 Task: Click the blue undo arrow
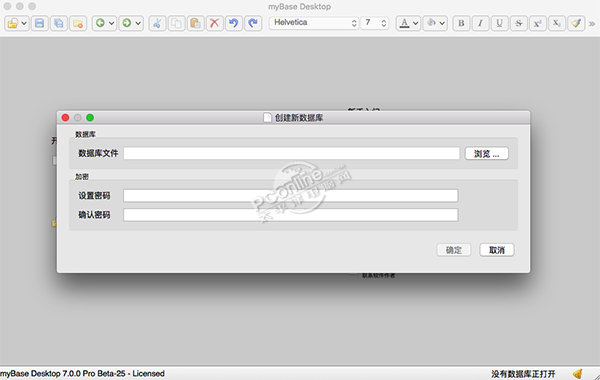[234, 23]
